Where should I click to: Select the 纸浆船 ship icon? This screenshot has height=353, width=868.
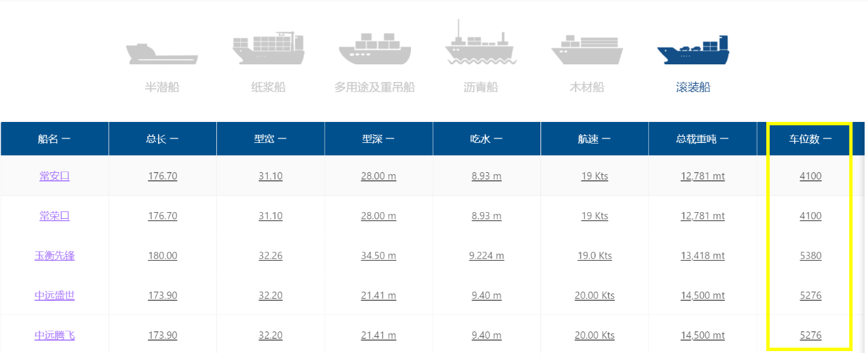pos(268,47)
